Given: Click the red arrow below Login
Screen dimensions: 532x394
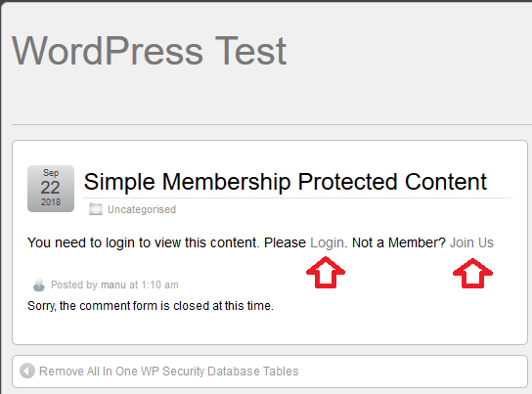Looking at the screenshot, I should tap(326, 273).
